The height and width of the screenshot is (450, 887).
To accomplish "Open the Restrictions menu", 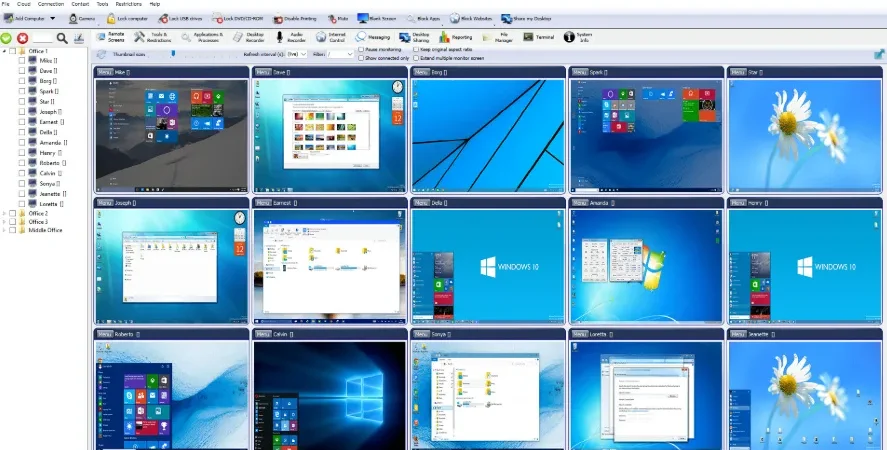I will coord(128,4).
